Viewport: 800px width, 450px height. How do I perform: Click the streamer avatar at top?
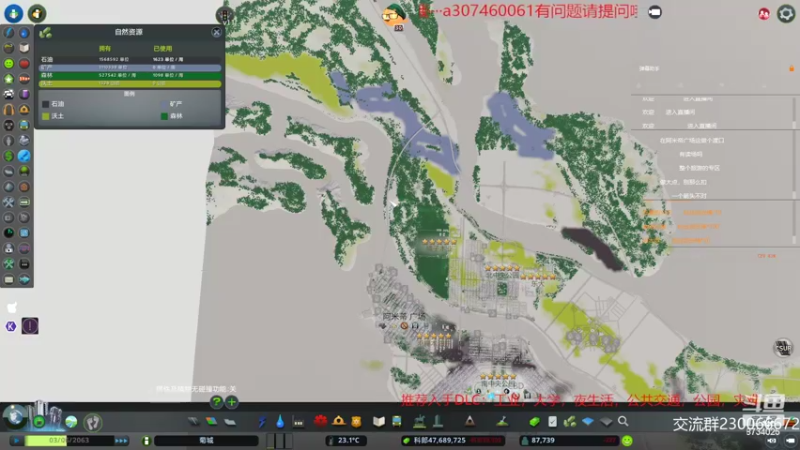pos(394,15)
